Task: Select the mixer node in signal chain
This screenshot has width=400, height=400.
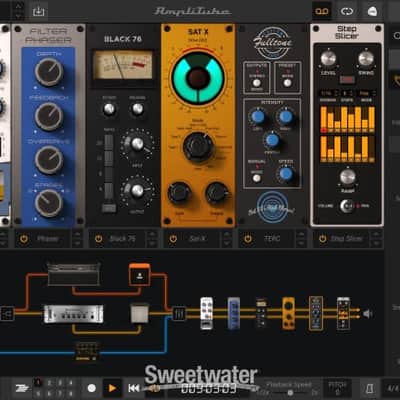Action: pos(179,313)
